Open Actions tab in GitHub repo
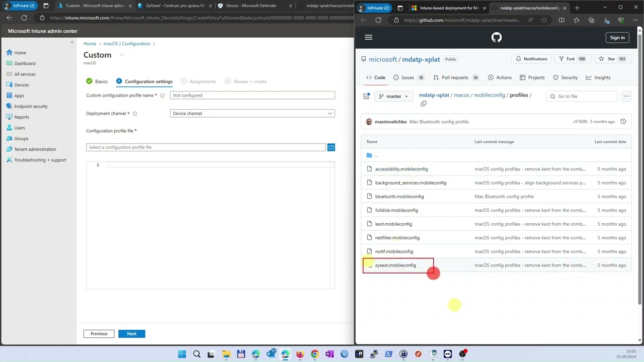The height and width of the screenshot is (362, 644). tap(500, 77)
